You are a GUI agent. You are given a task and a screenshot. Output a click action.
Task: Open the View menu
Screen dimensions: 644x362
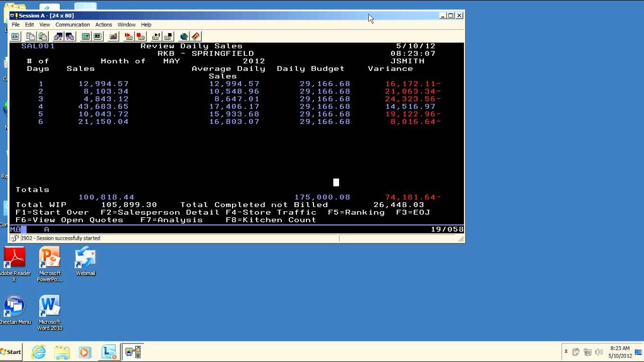tap(45, 25)
